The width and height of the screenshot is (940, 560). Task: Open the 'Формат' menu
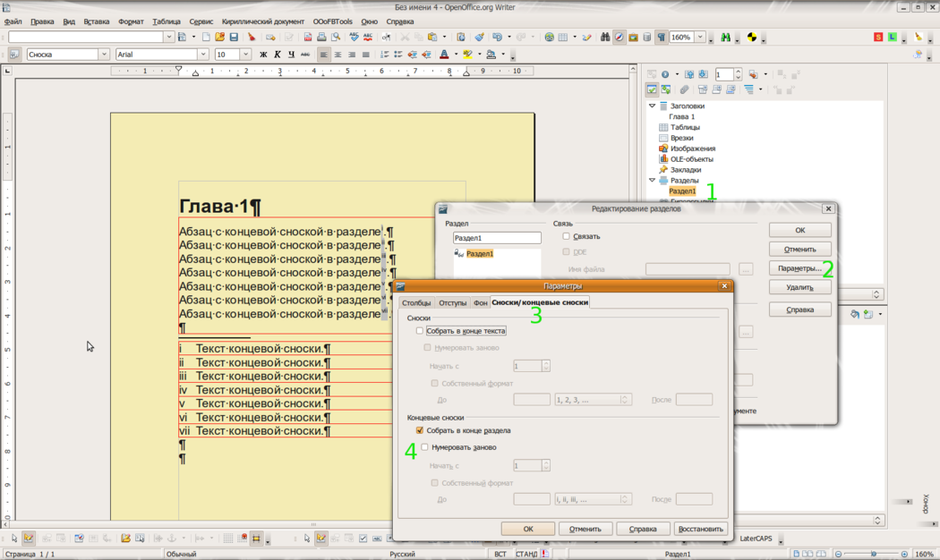point(131,21)
